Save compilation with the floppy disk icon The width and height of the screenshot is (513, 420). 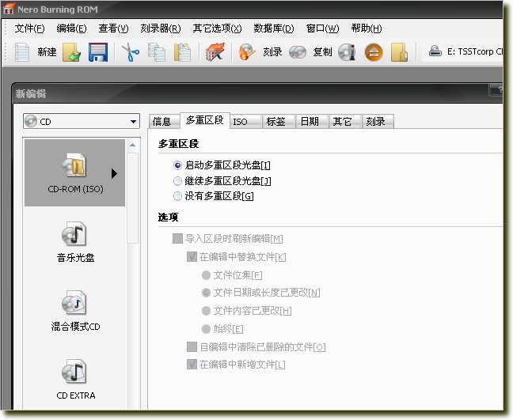[98, 52]
